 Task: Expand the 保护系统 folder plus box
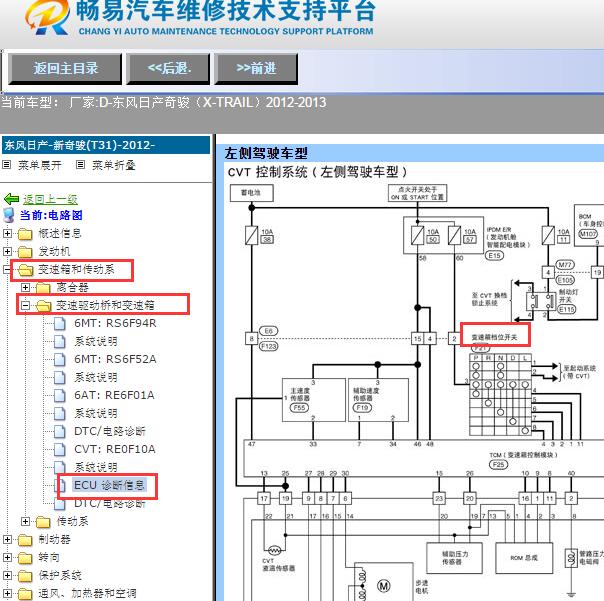pyautogui.click(x=7, y=575)
